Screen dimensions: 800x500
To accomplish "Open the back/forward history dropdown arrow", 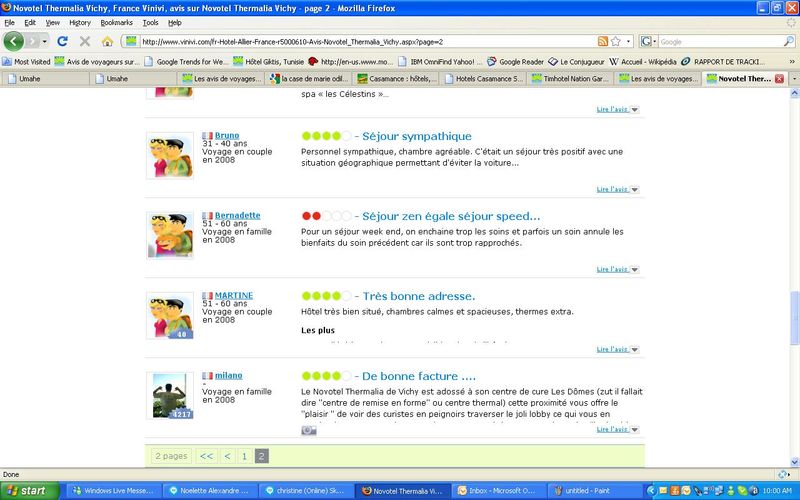I will [45, 41].
